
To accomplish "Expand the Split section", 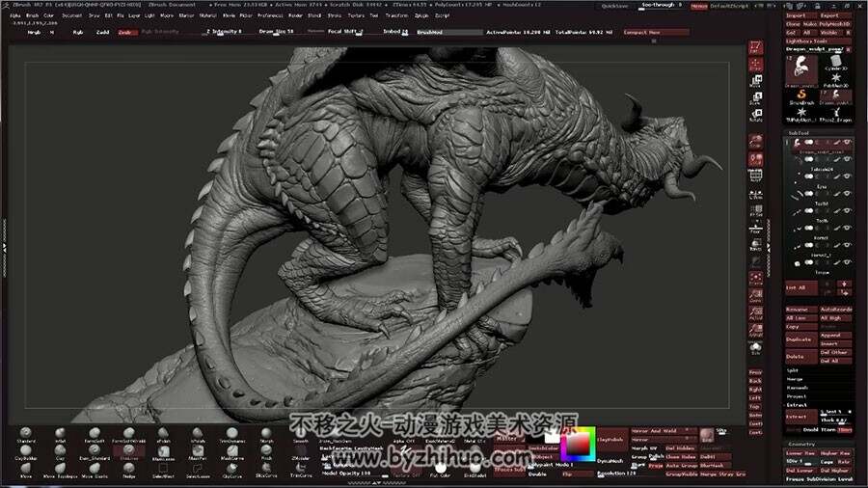I will (x=793, y=370).
